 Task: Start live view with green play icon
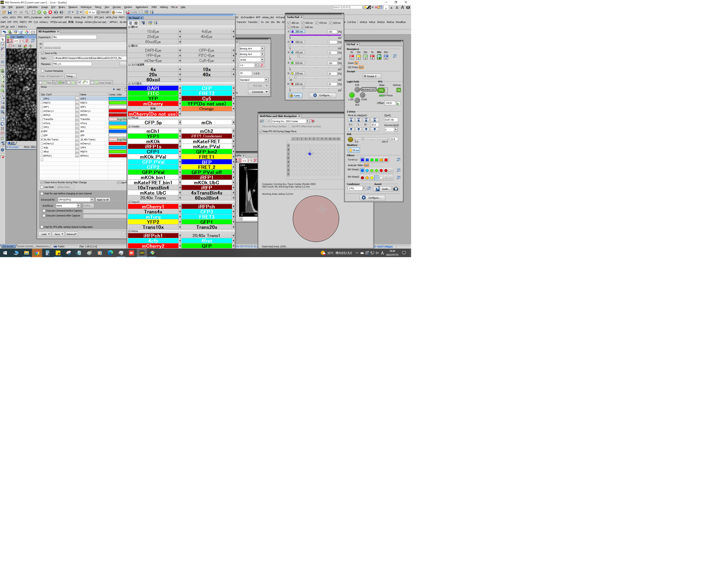tap(39, 12)
